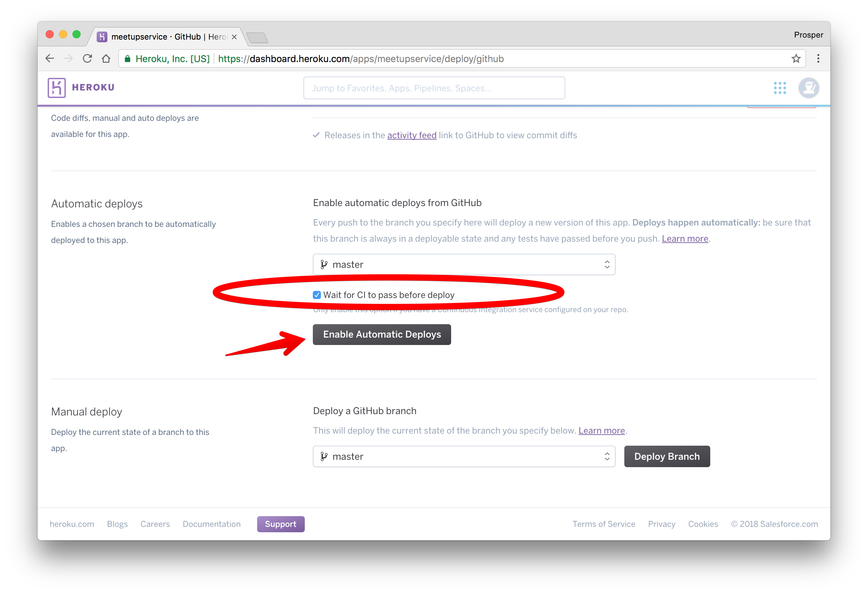Click the purple Support button
The width and height of the screenshot is (868, 594).
[x=281, y=524]
